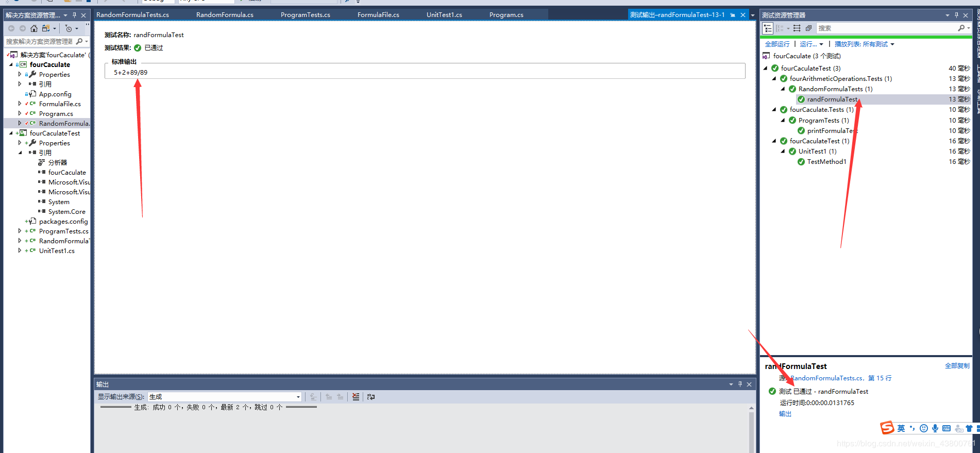Click the back arrow in Solution Explorer
Image resolution: width=980 pixels, height=453 pixels.
pos(11,28)
